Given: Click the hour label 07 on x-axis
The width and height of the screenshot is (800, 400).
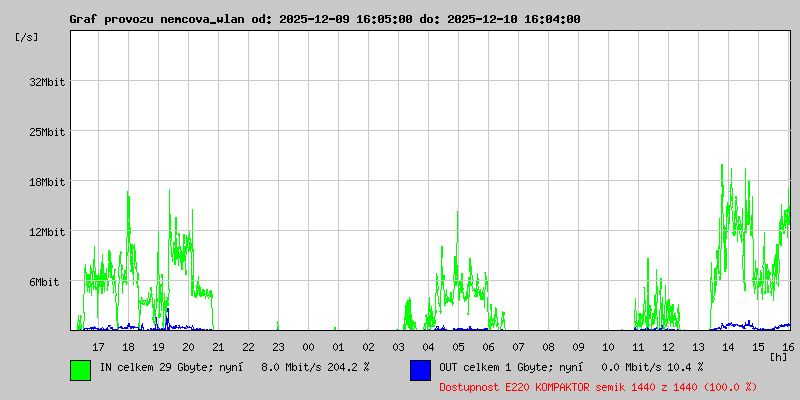Looking at the screenshot, I should [x=518, y=347].
